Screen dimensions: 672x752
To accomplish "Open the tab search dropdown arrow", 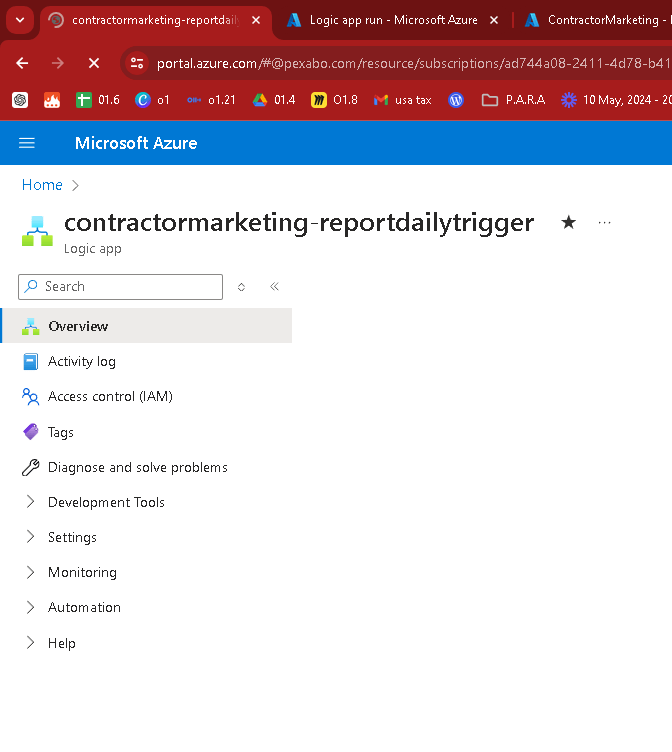I will click(x=20, y=20).
